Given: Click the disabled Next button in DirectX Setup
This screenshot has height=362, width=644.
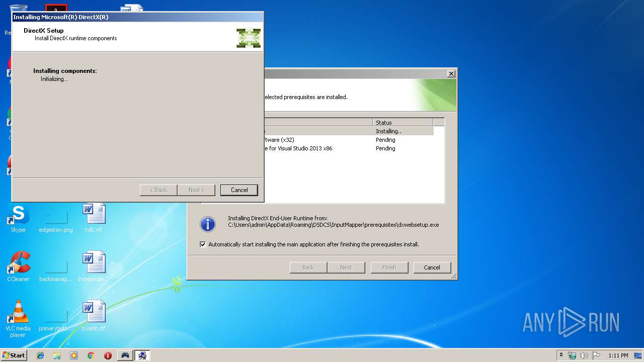Looking at the screenshot, I should [x=196, y=190].
